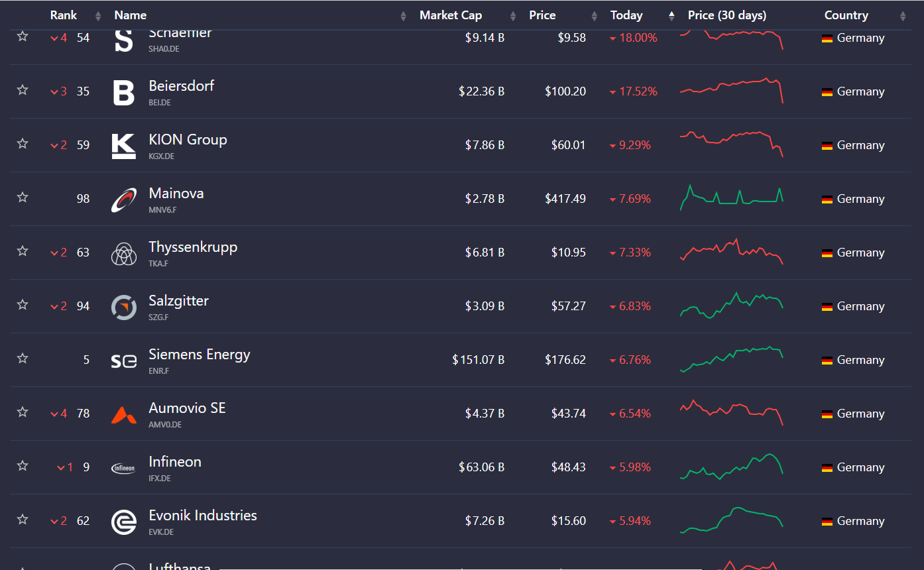The width and height of the screenshot is (924, 570).
Task: Open the KION Group company link
Action: [188, 140]
